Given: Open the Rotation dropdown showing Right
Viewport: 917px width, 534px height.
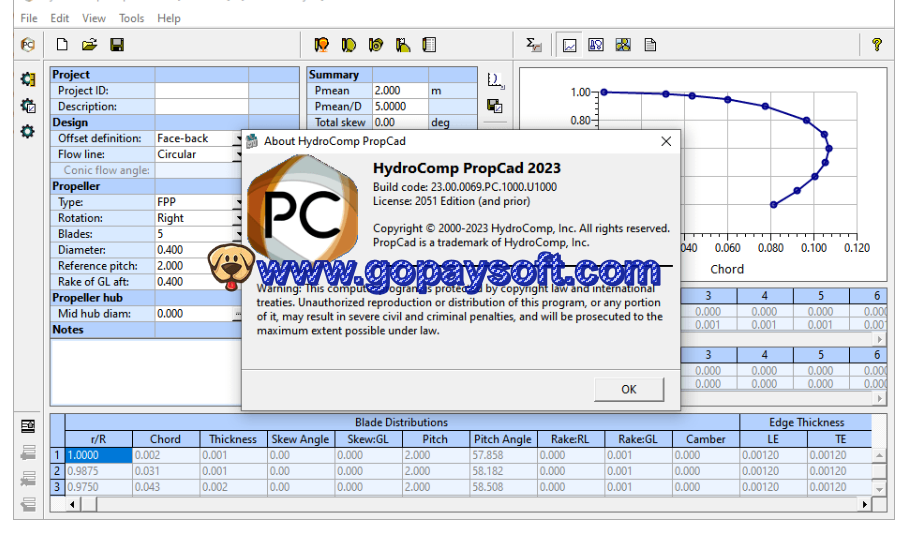Looking at the screenshot, I should point(238,218).
